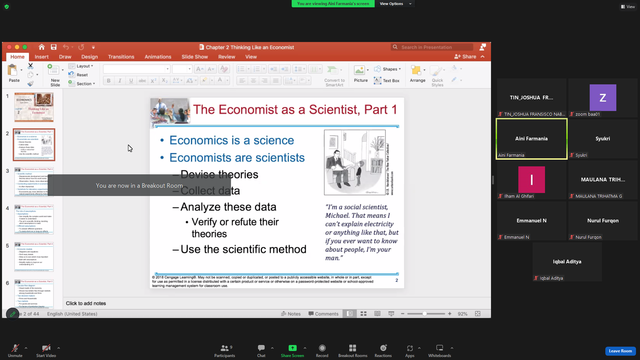Click the blue Leave Room button
The width and height of the screenshot is (640, 360).
[620, 351]
